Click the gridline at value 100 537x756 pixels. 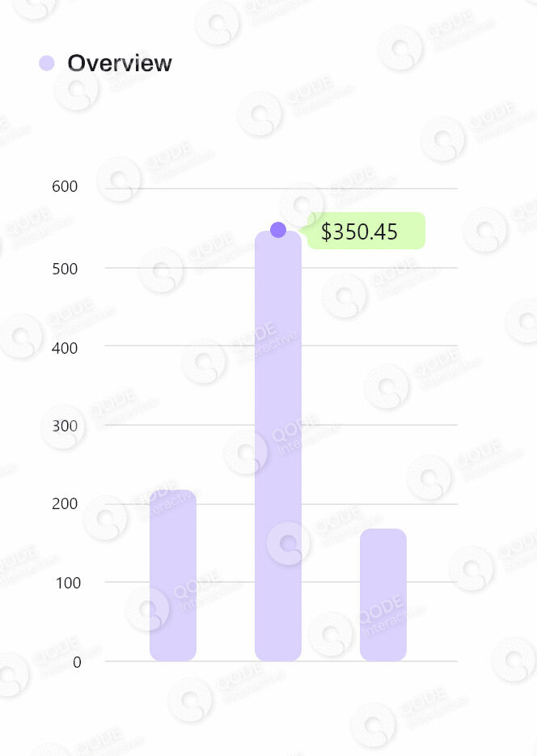tap(226, 582)
